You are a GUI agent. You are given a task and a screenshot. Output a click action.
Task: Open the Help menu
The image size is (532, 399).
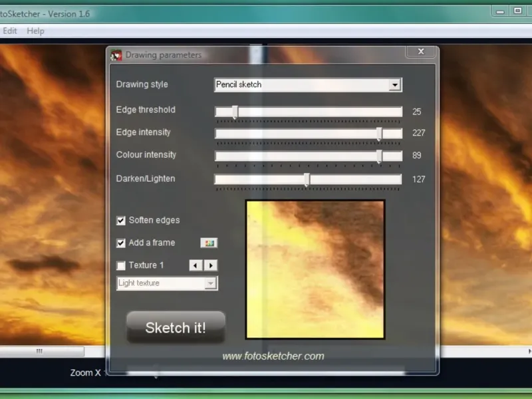(x=36, y=31)
